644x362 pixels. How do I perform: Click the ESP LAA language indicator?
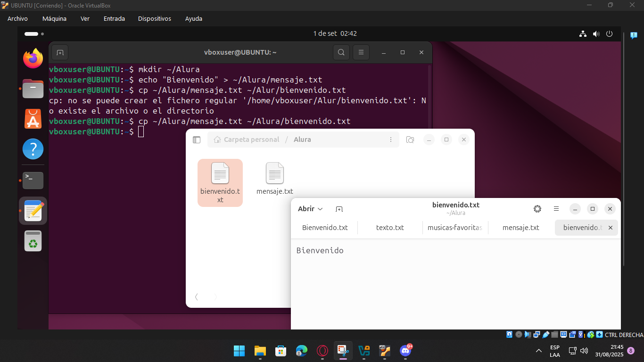click(x=555, y=351)
